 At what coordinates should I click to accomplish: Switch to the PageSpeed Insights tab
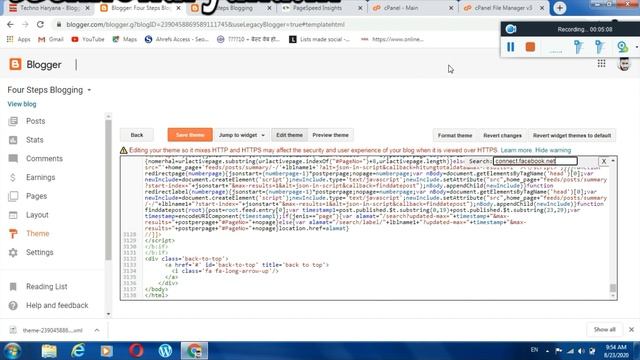tap(318, 8)
